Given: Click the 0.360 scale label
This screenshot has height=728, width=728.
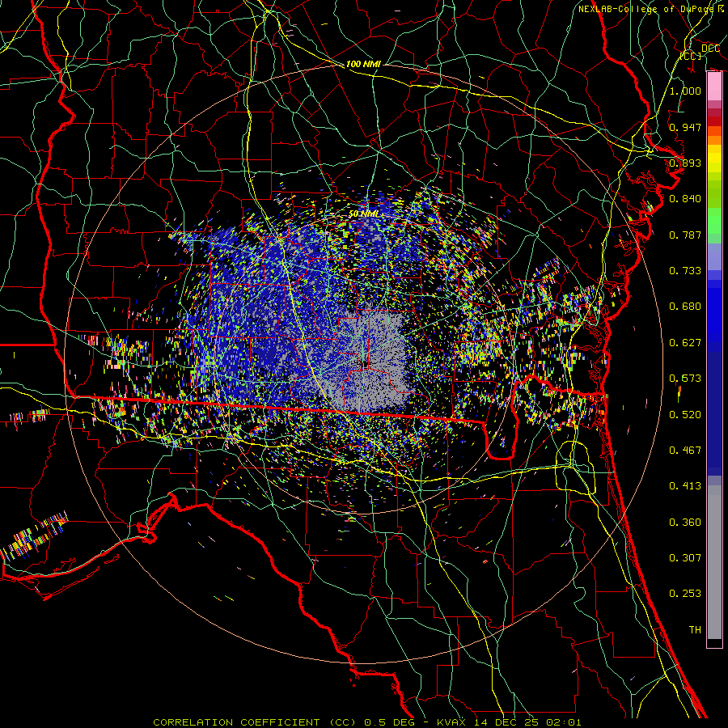Looking at the screenshot, I should tap(685, 523).
